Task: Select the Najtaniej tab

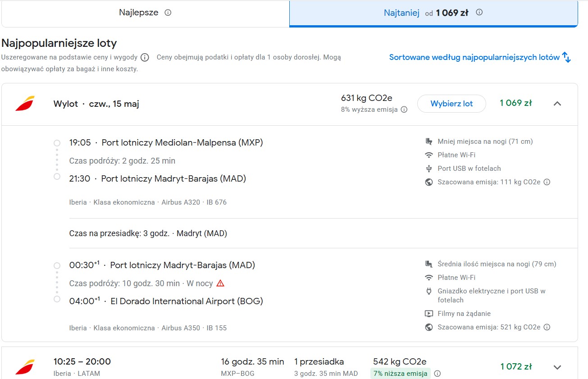Action: [433, 14]
